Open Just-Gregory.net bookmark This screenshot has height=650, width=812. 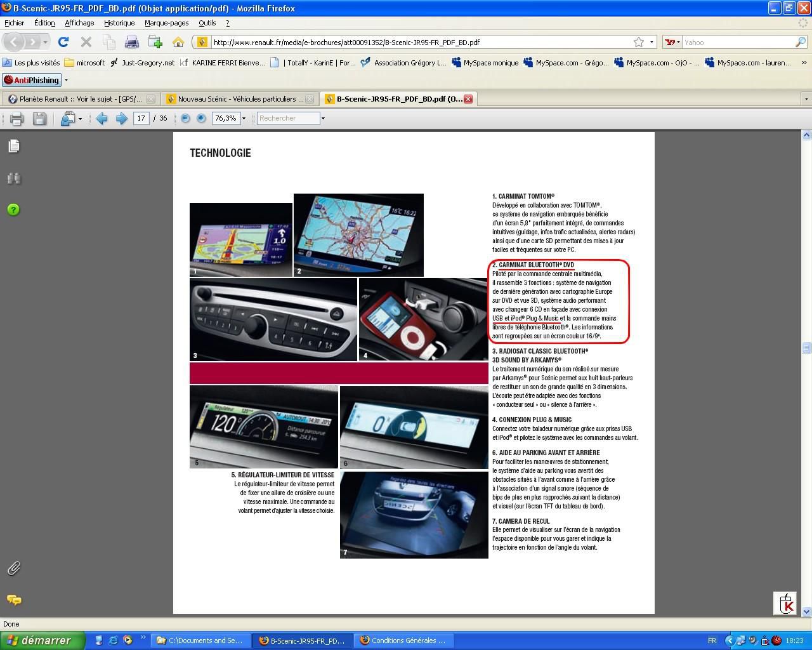[142, 63]
